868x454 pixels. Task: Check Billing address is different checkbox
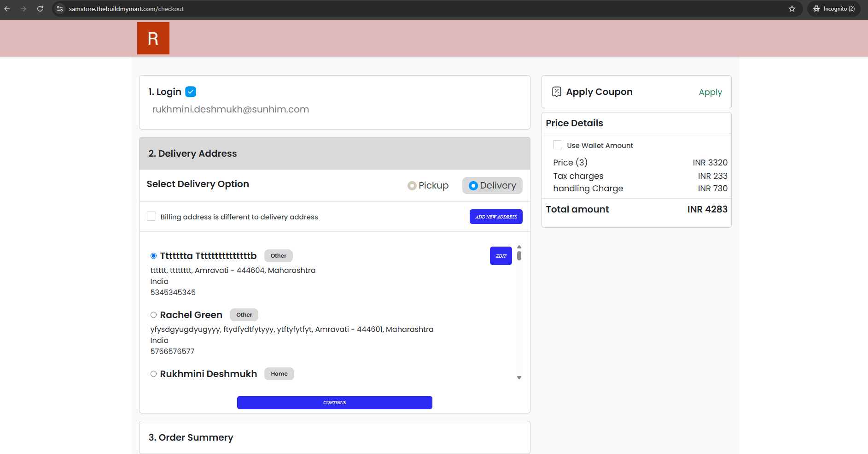[151, 216]
